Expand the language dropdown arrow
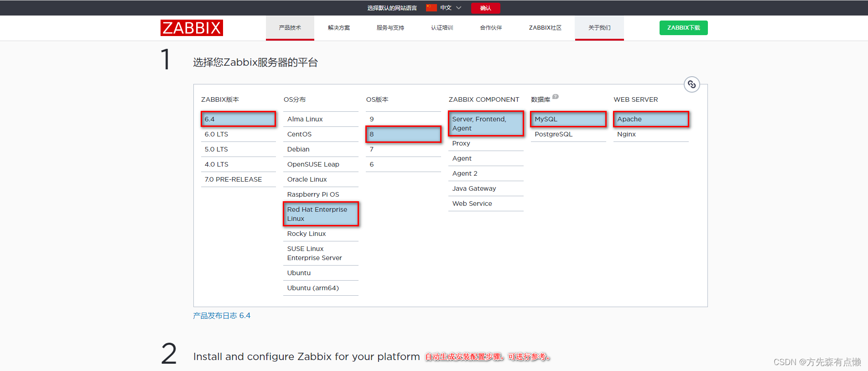Viewport: 868px width, 371px height. point(459,8)
